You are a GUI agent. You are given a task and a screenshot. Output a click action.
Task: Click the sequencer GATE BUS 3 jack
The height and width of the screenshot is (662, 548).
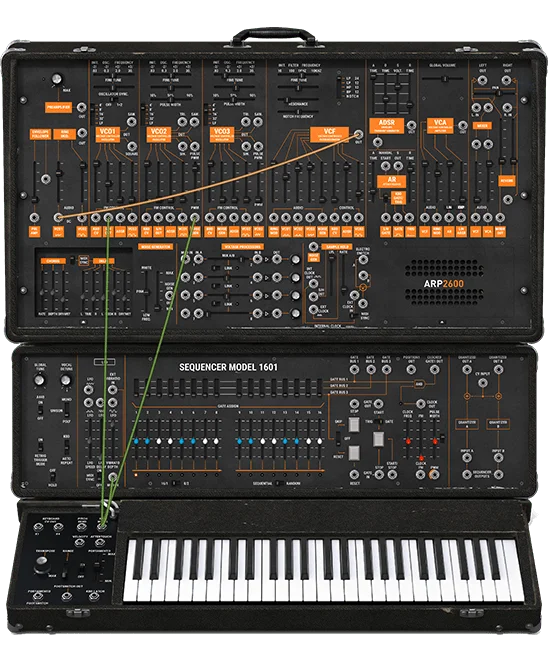(x=386, y=370)
